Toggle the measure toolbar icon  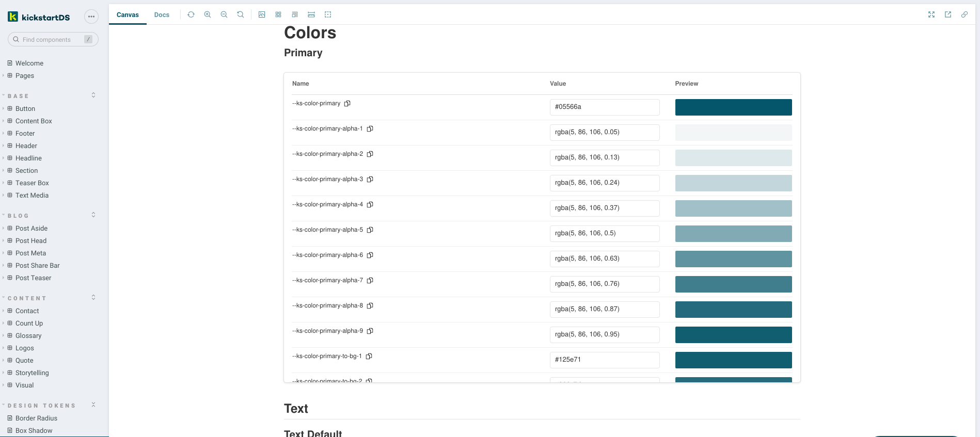click(x=311, y=14)
